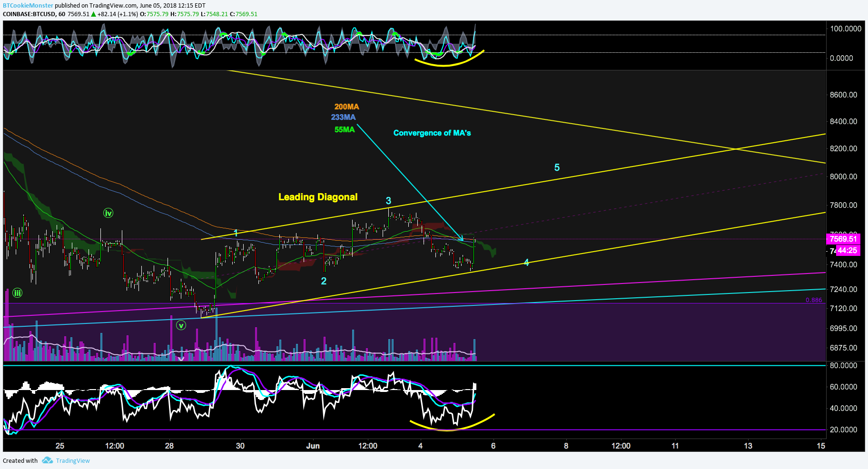Click the 100.0000 oscillator axis label

click(846, 29)
